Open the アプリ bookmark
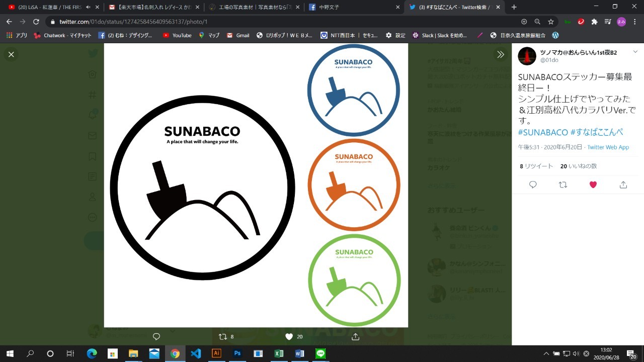 [x=17, y=35]
